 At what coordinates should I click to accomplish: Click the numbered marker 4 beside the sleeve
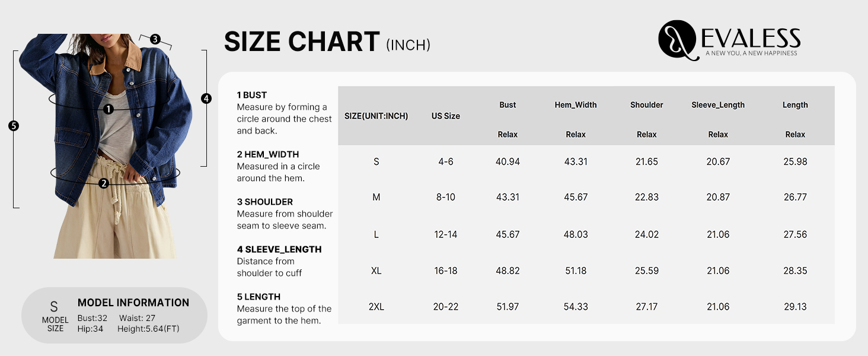pos(206,99)
